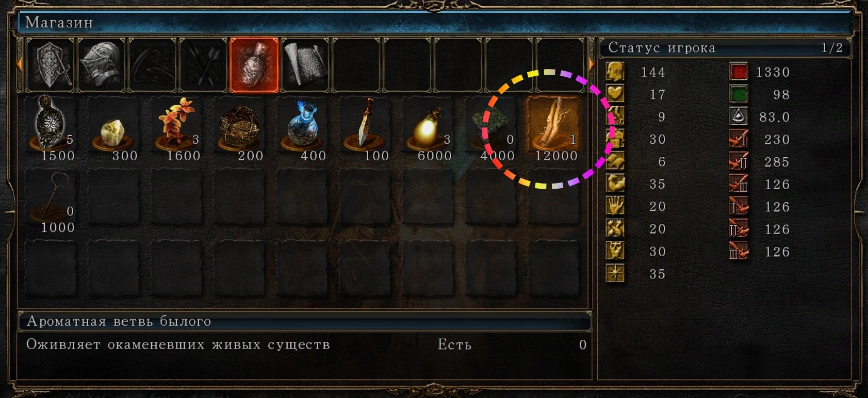The height and width of the screenshot is (398, 868).
Task: Open the arrows ammunition category tab
Action: point(203,65)
